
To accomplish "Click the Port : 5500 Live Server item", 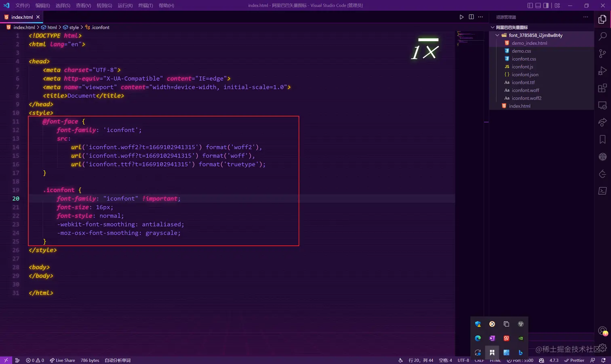I will (520, 360).
